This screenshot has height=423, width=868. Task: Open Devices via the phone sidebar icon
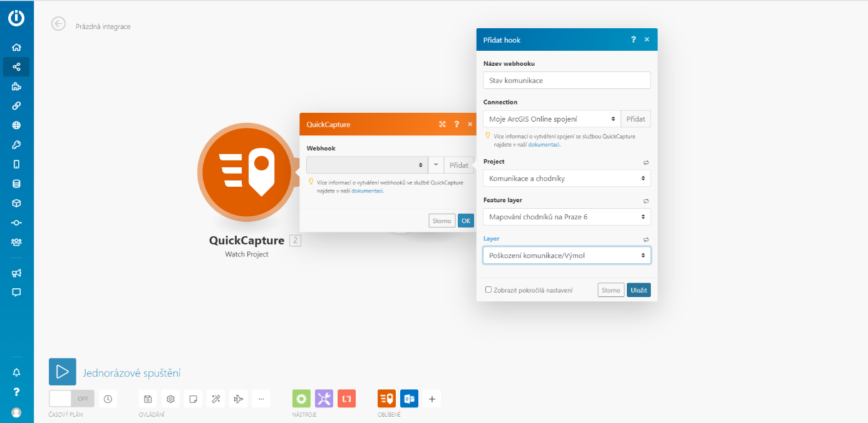click(x=17, y=164)
